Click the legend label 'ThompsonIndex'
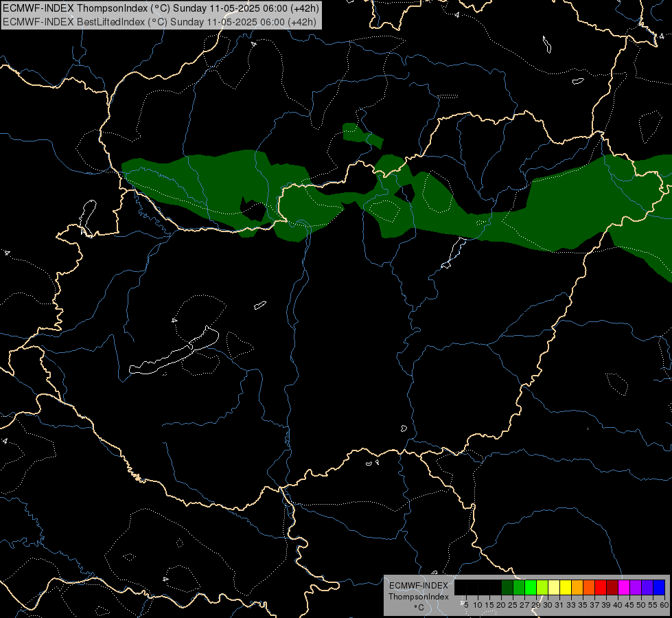Viewport: 672px width, 618px height. point(419,597)
